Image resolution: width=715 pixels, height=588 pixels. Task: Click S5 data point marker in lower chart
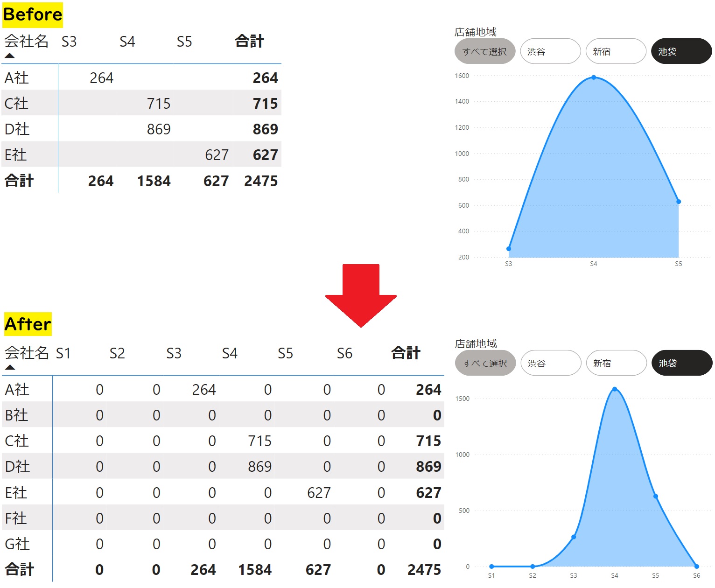click(655, 497)
